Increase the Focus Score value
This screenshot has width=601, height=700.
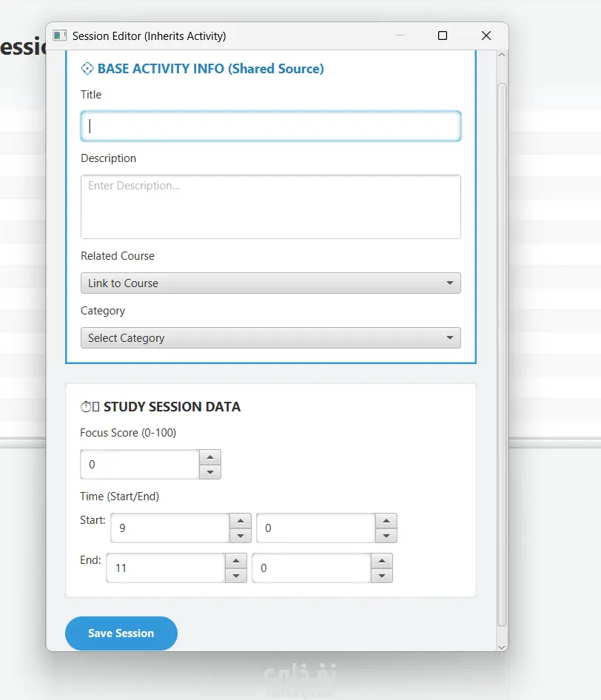pos(210,457)
